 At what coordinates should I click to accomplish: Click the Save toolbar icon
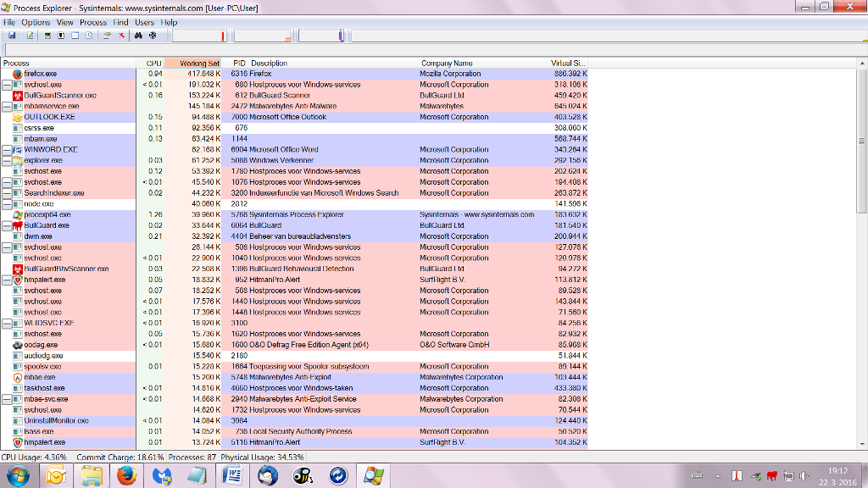pyautogui.click(x=12, y=36)
